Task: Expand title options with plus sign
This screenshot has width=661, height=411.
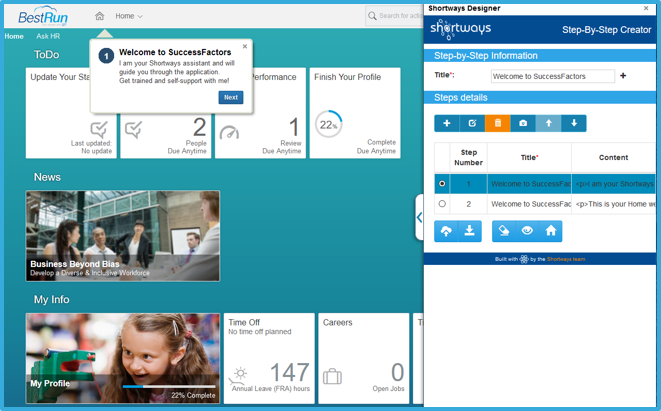Action: (623, 75)
